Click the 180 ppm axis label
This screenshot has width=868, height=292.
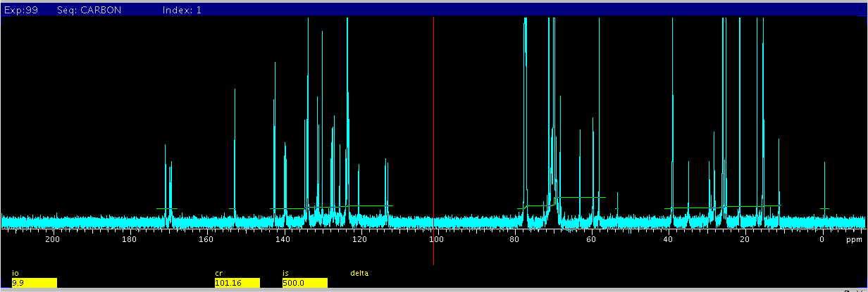tap(129, 240)
